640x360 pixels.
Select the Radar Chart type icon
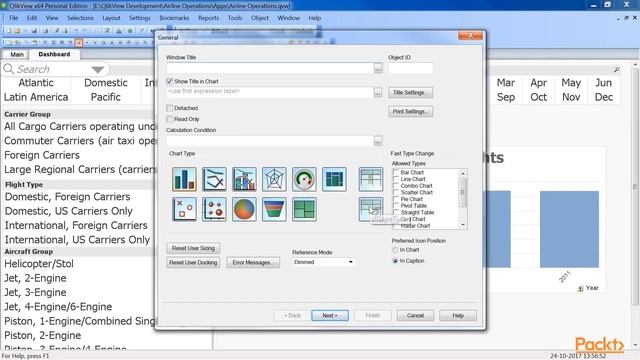274,179
